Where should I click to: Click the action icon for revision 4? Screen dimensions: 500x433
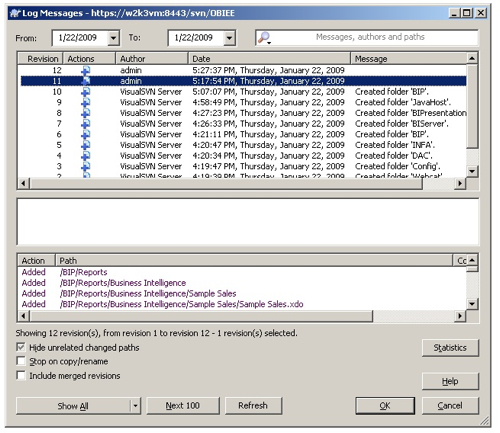point(86,156)
